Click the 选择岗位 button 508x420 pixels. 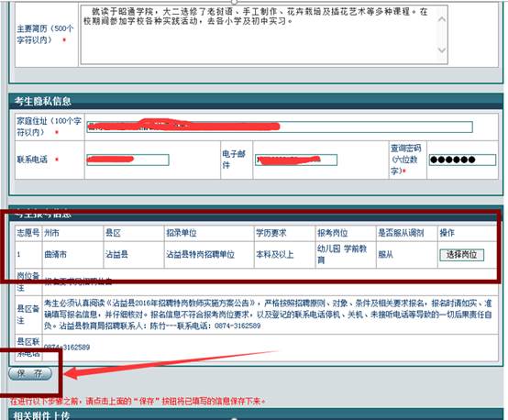point(461,255)
